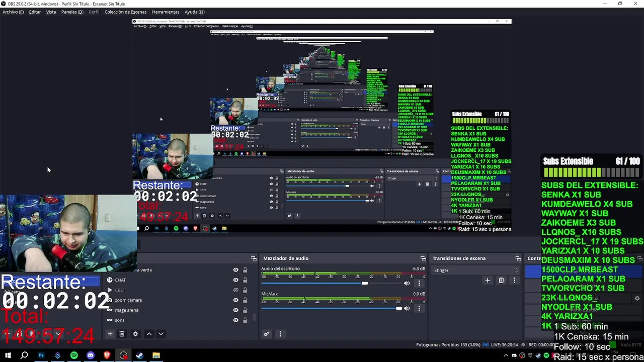Screen dimensions: 644x362
Task: Open virtual camera settings gear in Controles
Action: [637, 298]
